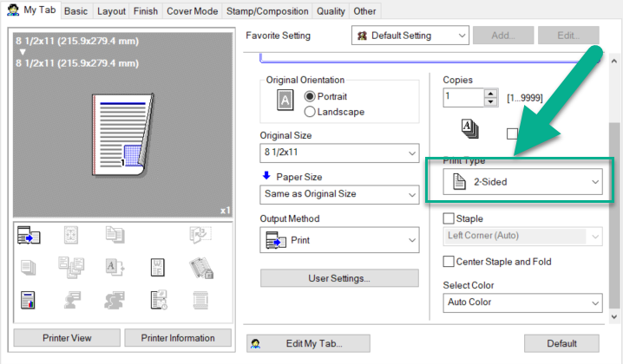This screenshot has width=623, height=364.
Task: Expand the Original Size dropdown
Action: point(338,153)
